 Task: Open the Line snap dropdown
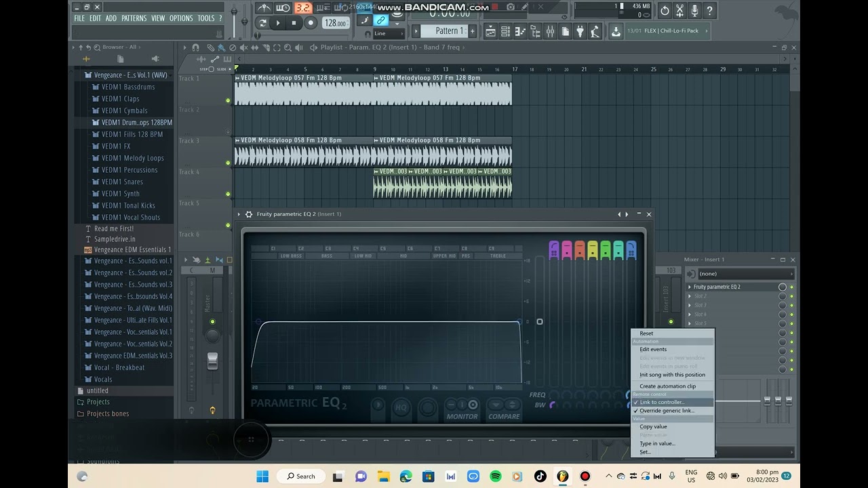click(x=388, y=33)
